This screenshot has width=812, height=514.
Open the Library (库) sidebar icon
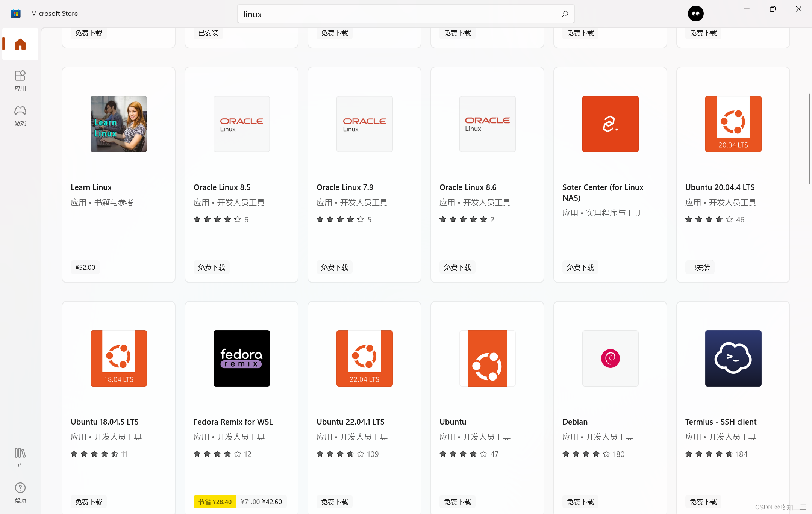20,457
